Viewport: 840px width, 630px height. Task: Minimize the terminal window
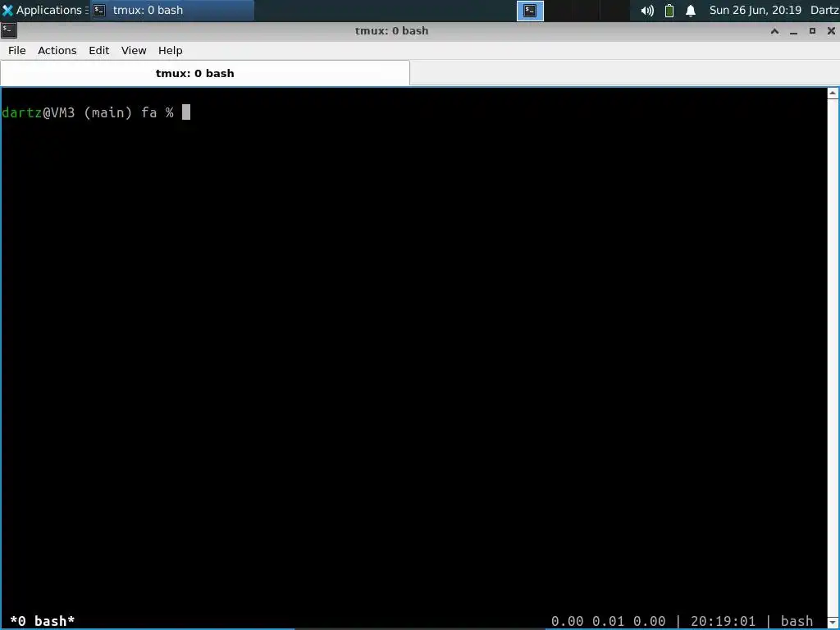click(x=793, y=31)
